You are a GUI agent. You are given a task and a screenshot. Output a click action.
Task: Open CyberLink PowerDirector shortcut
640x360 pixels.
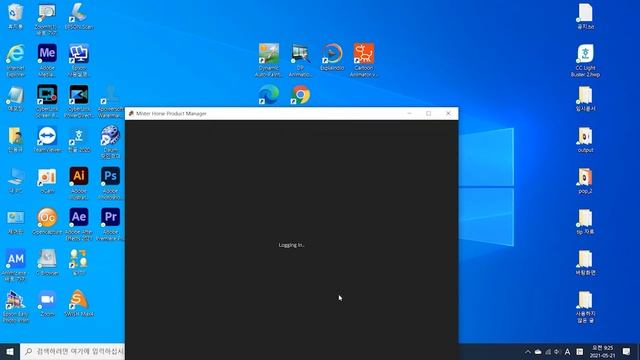pos(79,101)
